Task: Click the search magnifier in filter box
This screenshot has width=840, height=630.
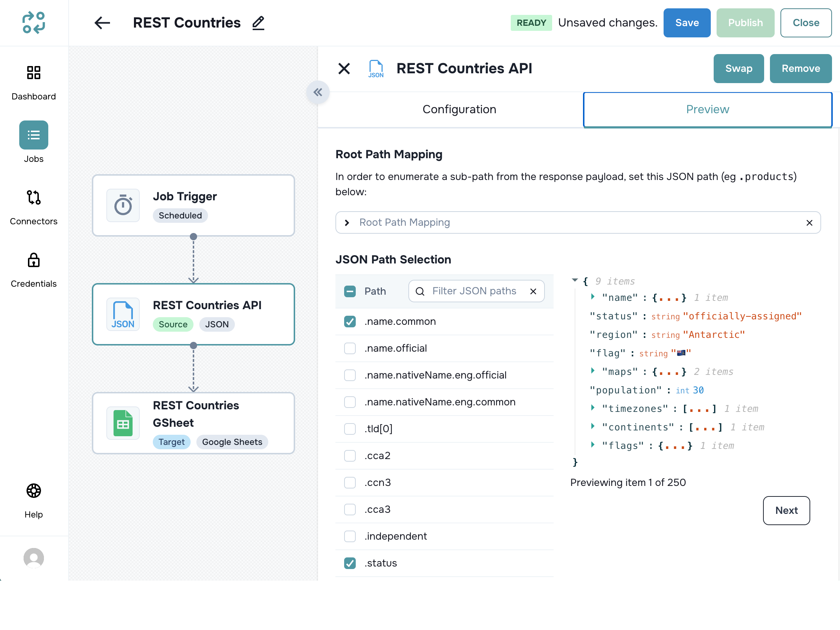Action: pos(420,291)
